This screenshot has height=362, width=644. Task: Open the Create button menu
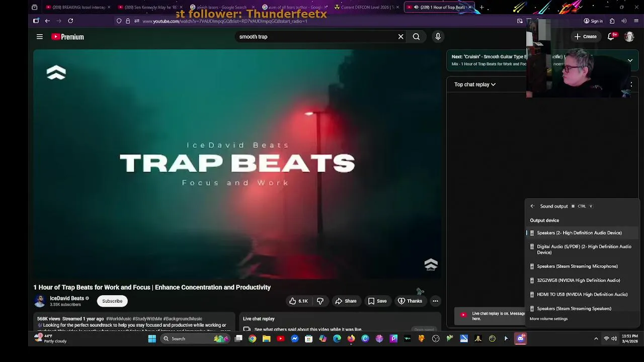pyautogui.click(x=585, y=37)
